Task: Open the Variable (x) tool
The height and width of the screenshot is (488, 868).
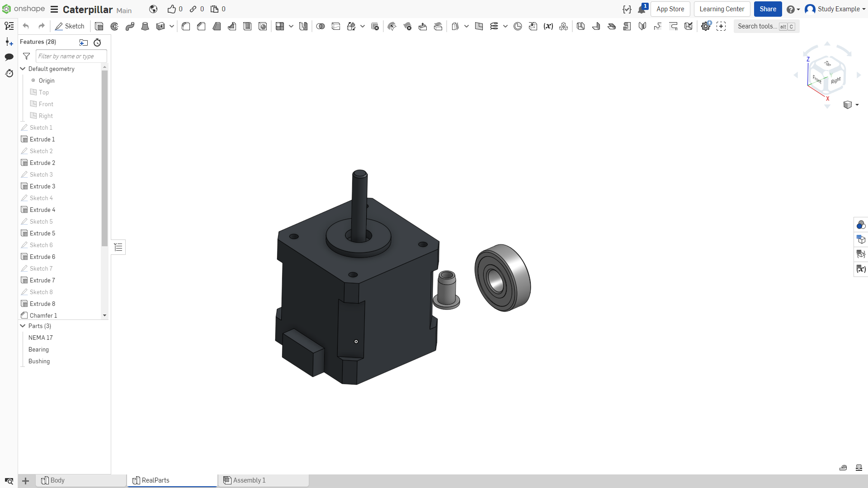Action: coord(548,26)
